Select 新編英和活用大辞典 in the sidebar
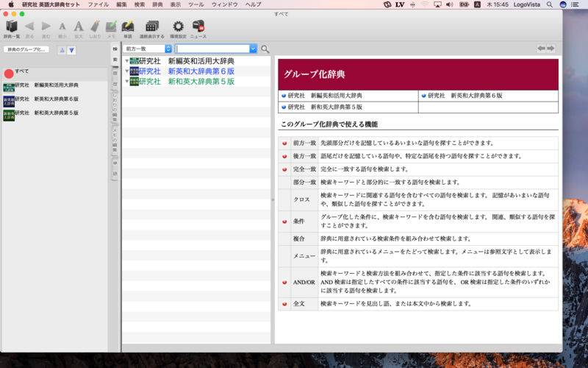Screen dimensions: 588x368 (x=54, y=87)
